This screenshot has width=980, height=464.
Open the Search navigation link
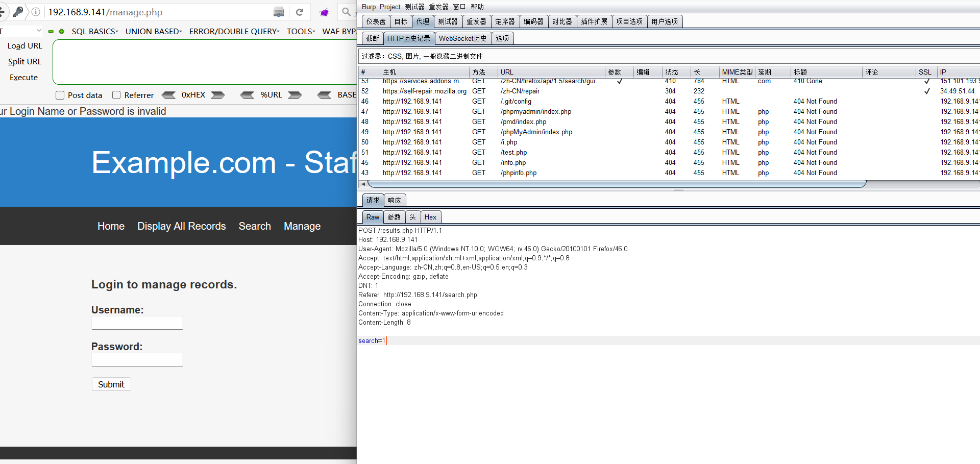[x=255, y=226]
